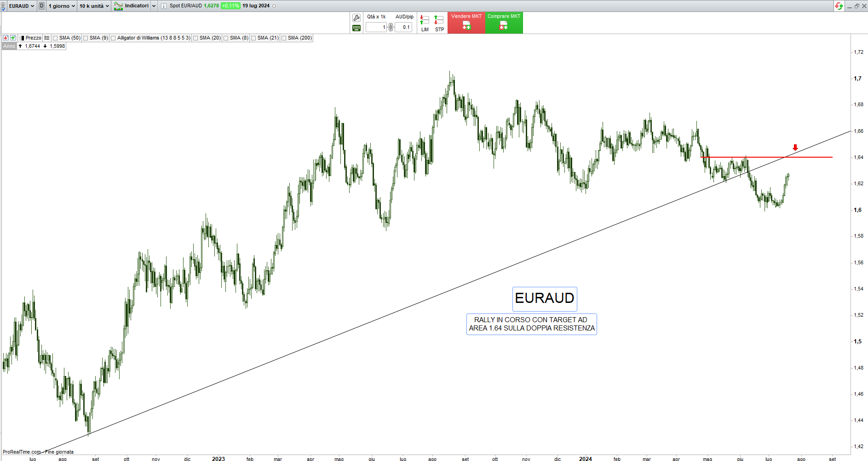Click the 1,7 price axis label

[858, 79]
